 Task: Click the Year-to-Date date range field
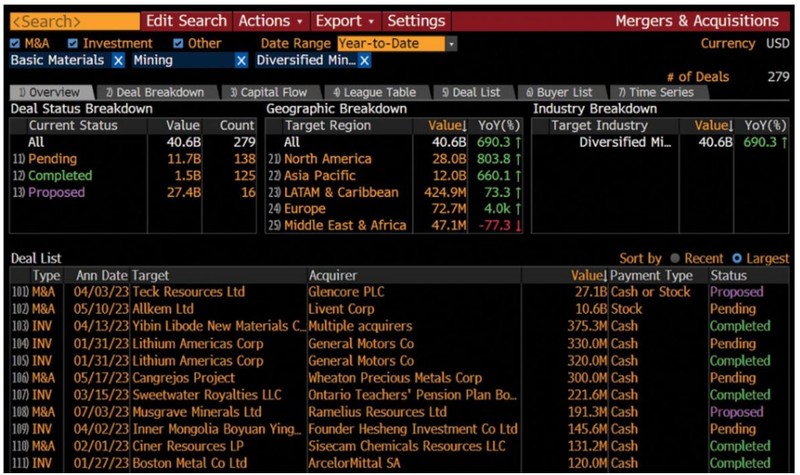point(391,44)
